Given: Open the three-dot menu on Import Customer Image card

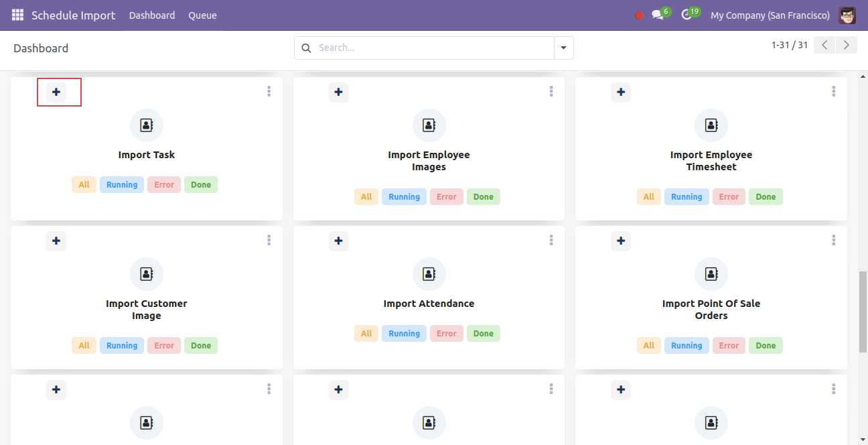Looking at the screenshot, I should (x=269, y=240).
